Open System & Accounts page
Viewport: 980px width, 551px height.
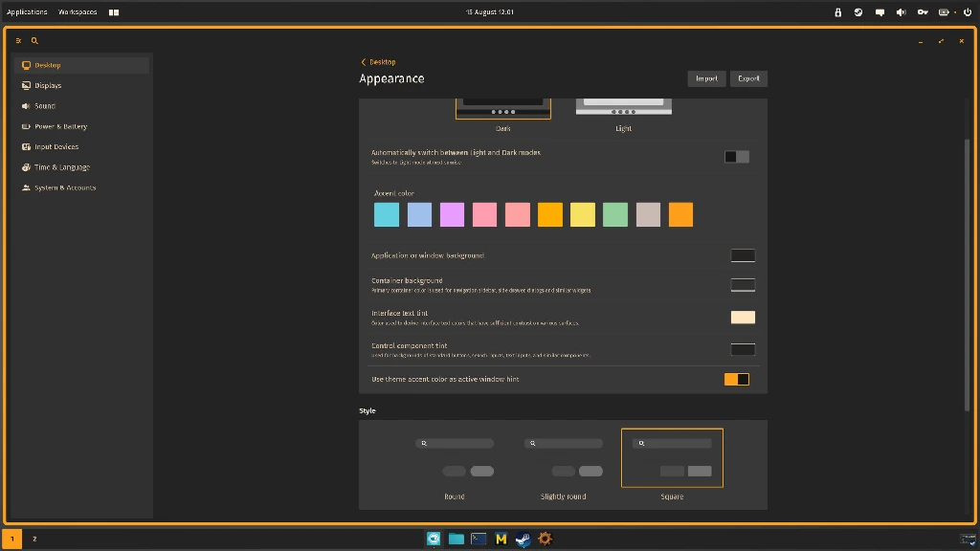82,187
